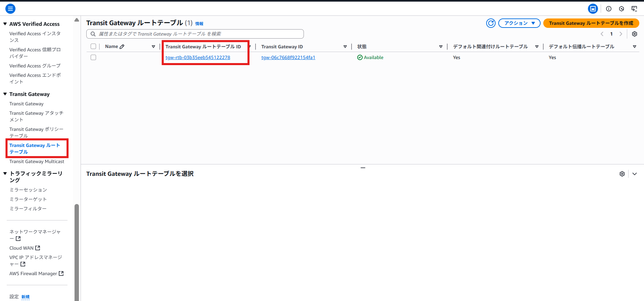Open Transit Gateway ポリシーテーブル page
644x301 pixels.
36,133
